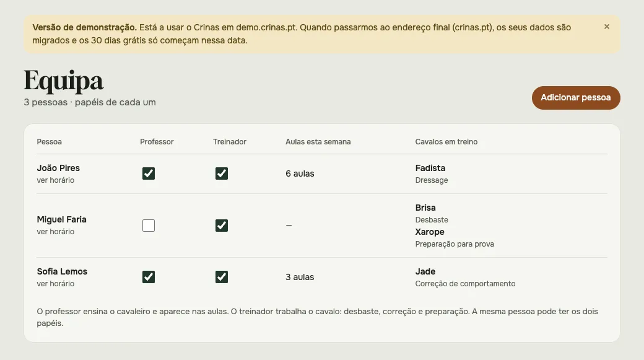Click the horse Brisa
The width and height of the screenshot is (644, 360).
pos(425,208)
